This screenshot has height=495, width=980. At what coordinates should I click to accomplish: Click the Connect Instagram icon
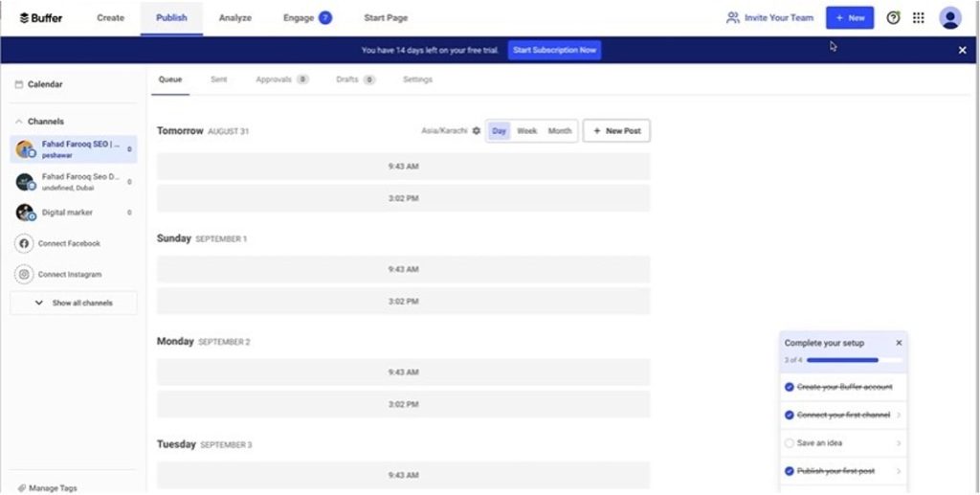point(24,275)
